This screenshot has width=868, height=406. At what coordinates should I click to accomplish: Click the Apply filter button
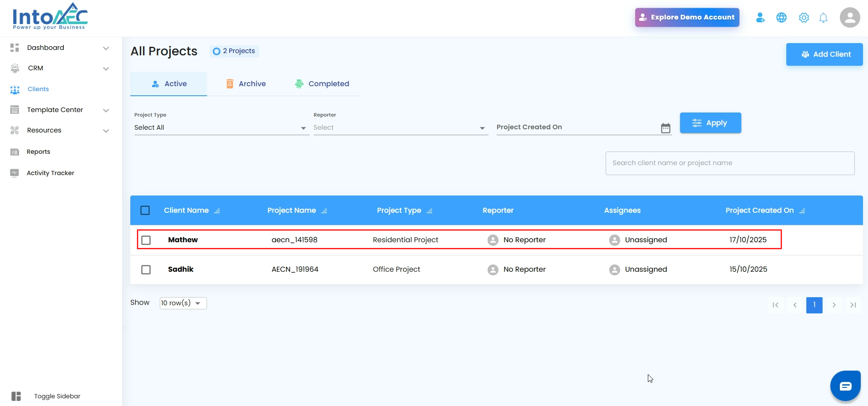tap(710, 123)
